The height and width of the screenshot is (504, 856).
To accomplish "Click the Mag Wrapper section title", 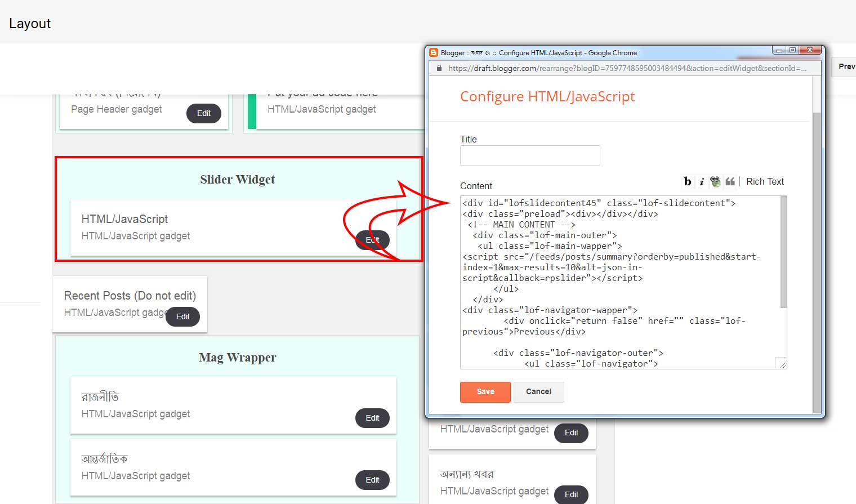I will pyautogui.click(x=238, y=358).
